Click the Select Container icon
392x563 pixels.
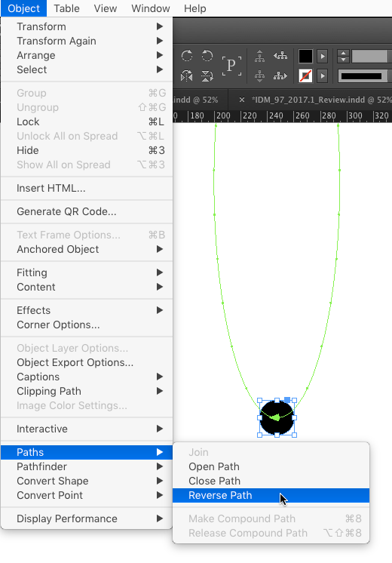coord(259,56)
